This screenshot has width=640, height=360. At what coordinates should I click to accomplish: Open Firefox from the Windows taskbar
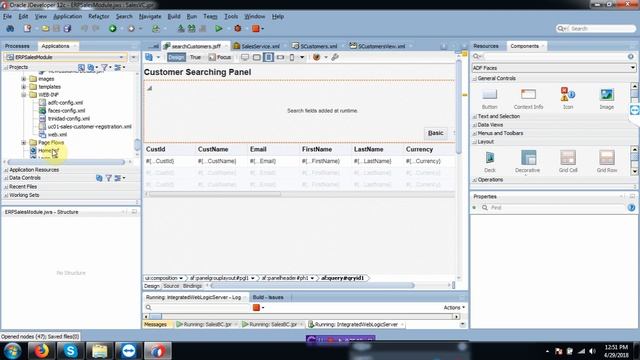(x=41, y=351)
